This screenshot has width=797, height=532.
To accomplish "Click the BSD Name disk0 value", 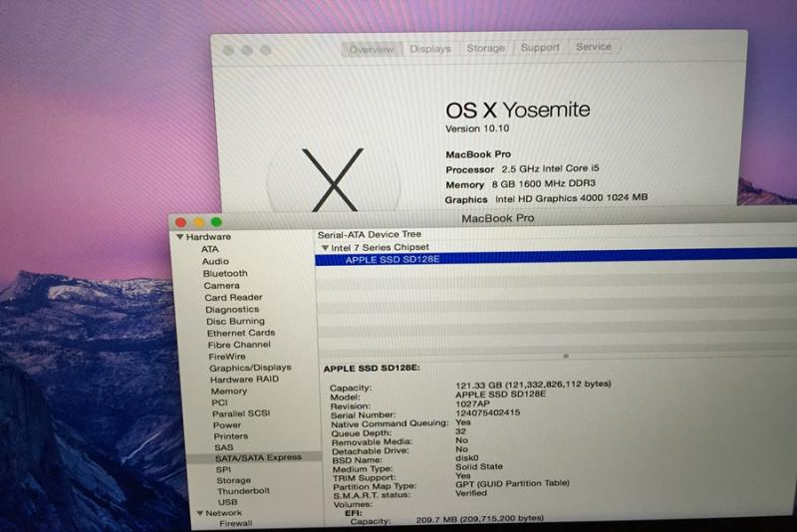I will click(x=467, y=458).
